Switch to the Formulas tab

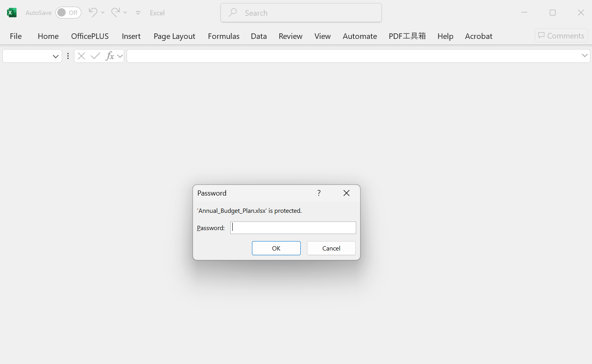point(223,36)
